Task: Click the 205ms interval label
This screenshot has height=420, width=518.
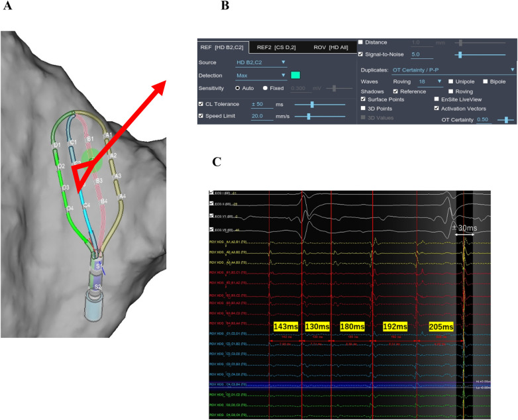Action: [441, 327]
